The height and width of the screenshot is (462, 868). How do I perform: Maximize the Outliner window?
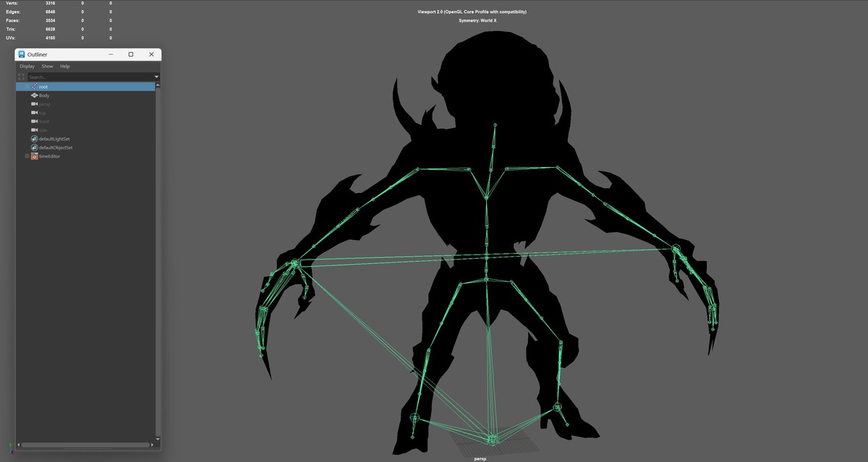click(131, 54)
